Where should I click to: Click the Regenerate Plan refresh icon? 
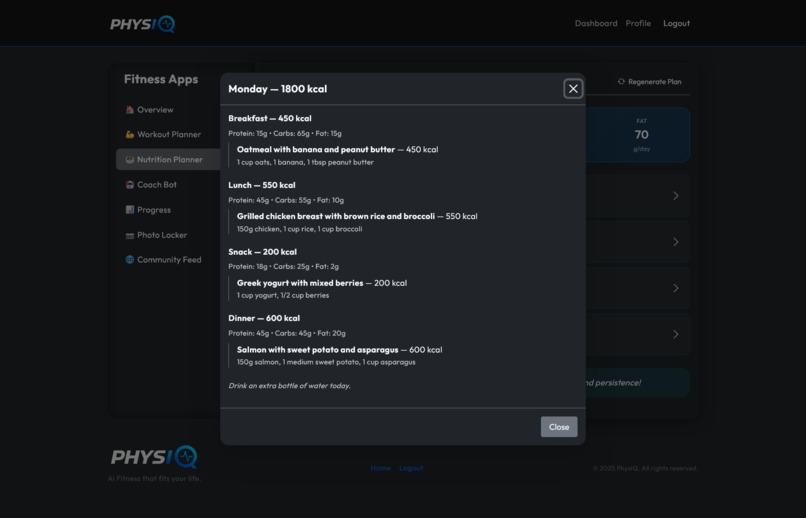(x=621, y=81)
